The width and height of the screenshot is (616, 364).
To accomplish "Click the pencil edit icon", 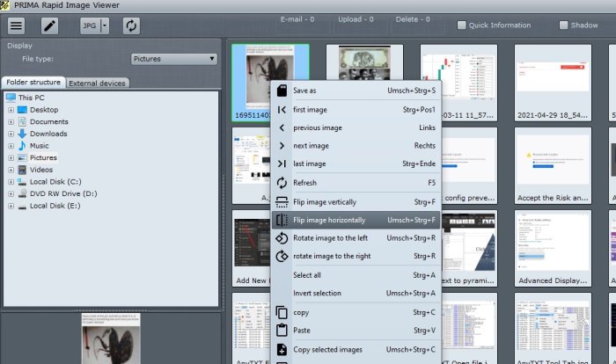I will tap(49, 25).
